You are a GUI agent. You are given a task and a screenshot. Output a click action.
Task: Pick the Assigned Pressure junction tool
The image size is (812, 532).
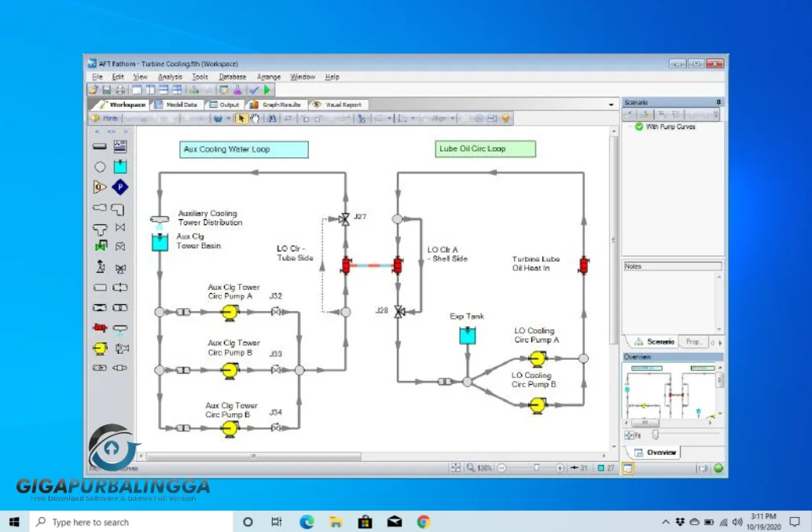click(119, 187)
